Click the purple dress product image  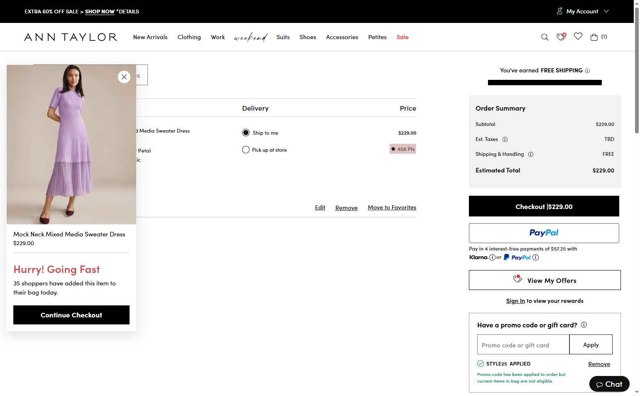[x=71, y=144]
